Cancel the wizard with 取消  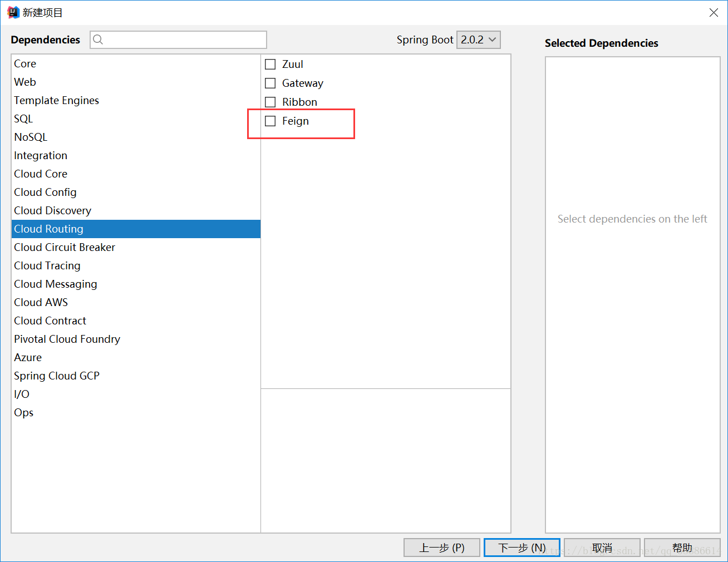pos(602,548)
